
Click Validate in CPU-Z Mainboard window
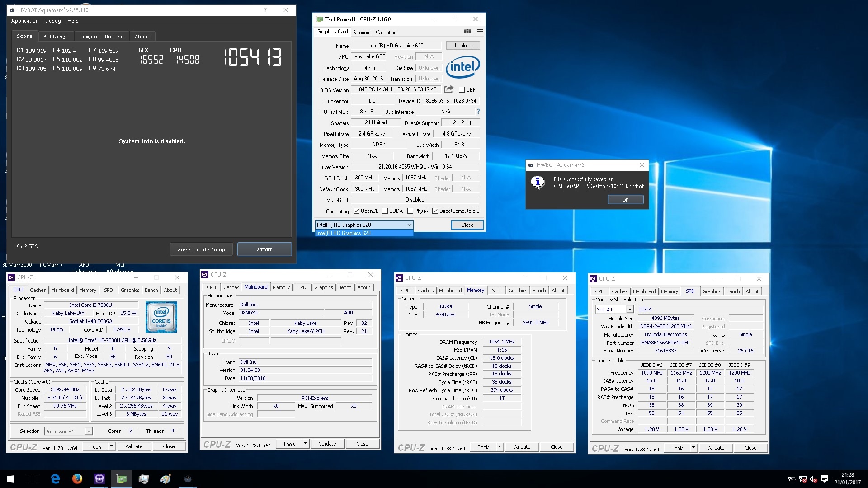(327, 444)
